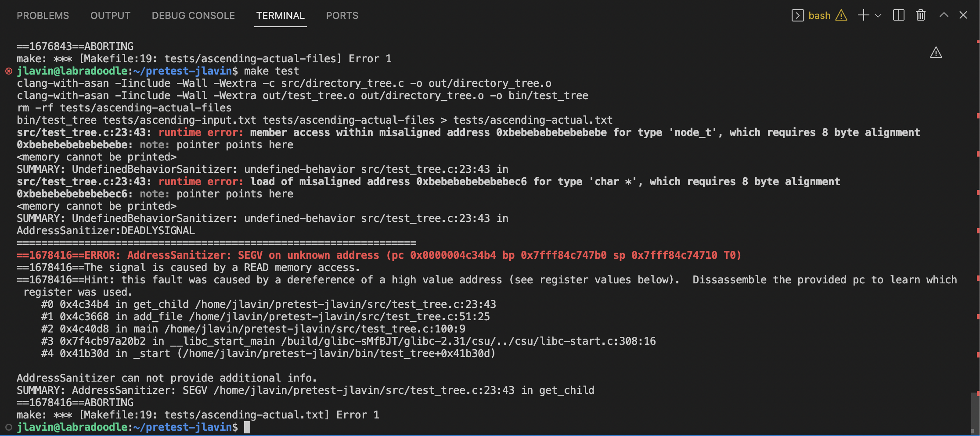
Task: Click the bash terminal icon
Action: pyautogui.click(x=798, y=15)
